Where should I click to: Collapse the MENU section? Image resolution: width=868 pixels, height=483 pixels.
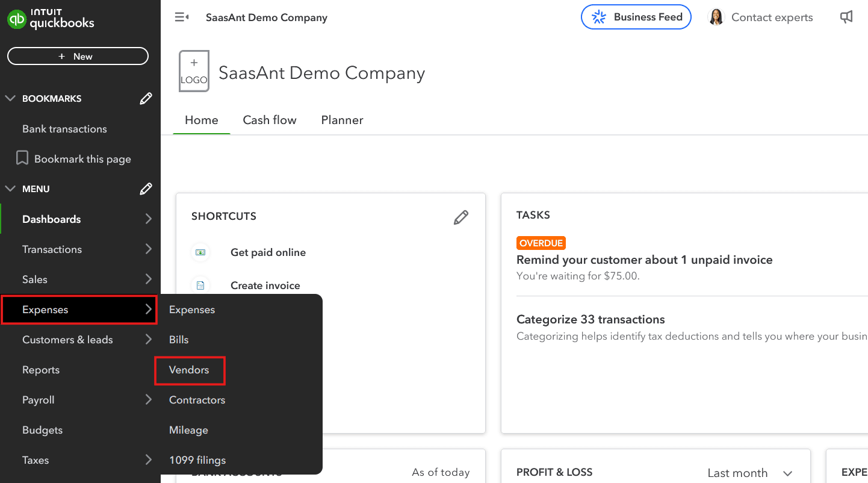pos(10,189)
